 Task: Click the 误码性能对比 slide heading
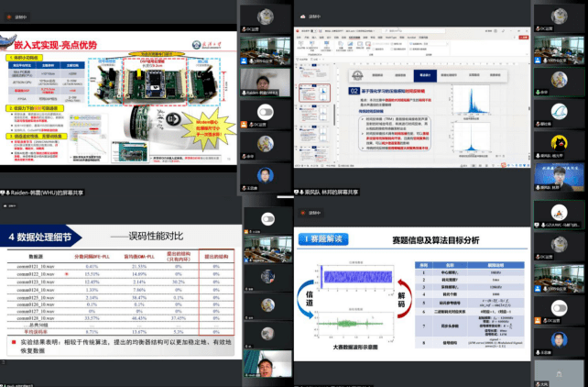(x=156, y=236)
